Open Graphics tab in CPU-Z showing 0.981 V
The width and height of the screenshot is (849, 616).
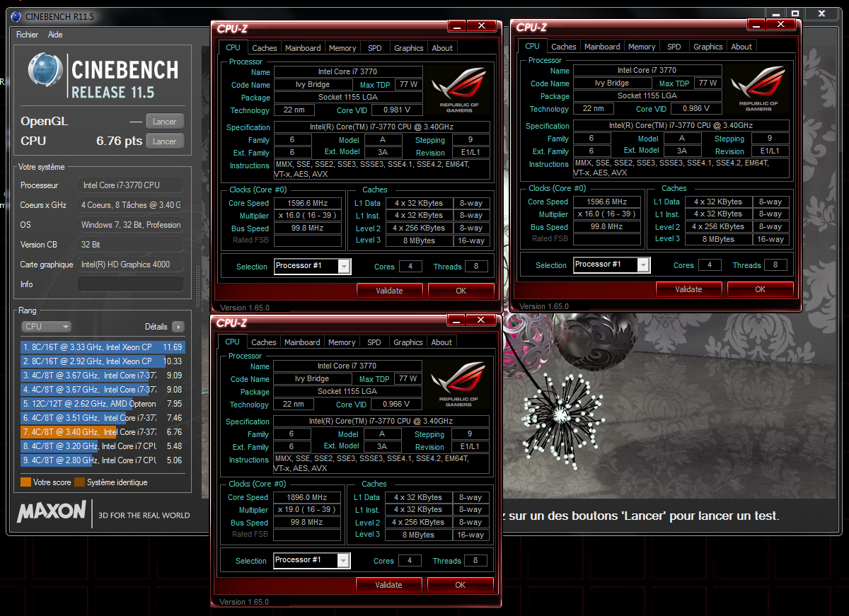[409, 48]
